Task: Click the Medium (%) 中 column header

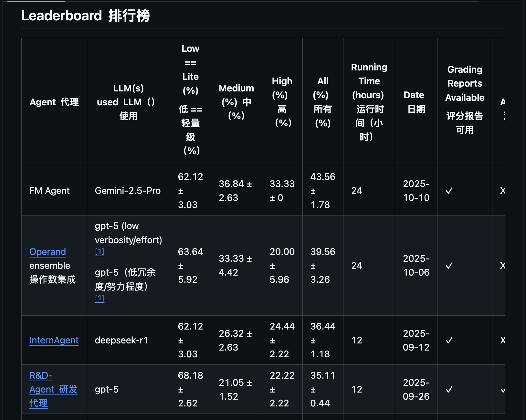Action: (237, 102)
